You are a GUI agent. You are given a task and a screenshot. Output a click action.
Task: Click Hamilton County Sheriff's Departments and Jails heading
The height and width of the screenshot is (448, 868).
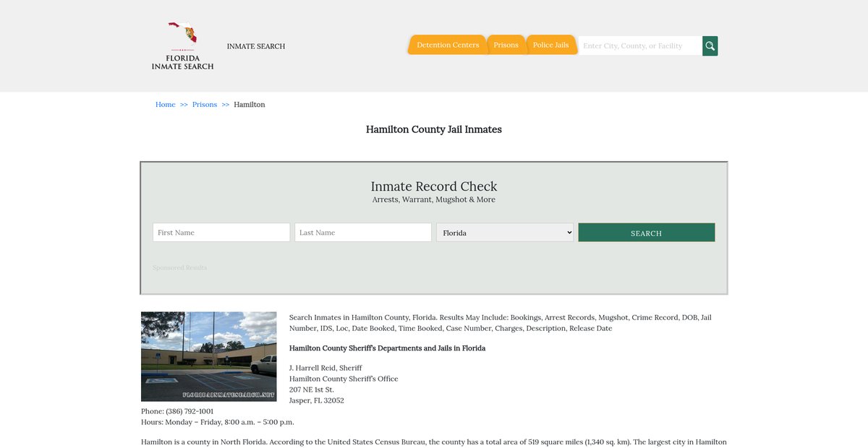(x=387, y=348)
